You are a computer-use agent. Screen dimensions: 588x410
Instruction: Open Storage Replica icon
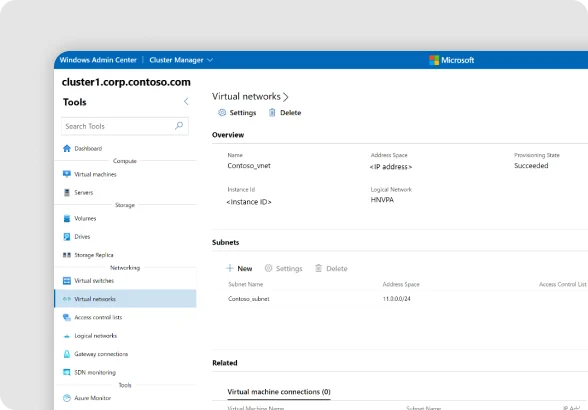[67, 255]
